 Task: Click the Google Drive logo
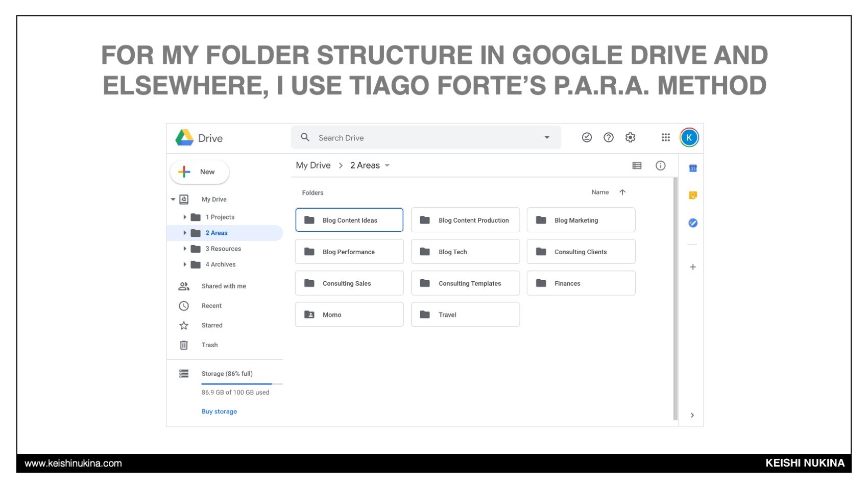point(184,138)
